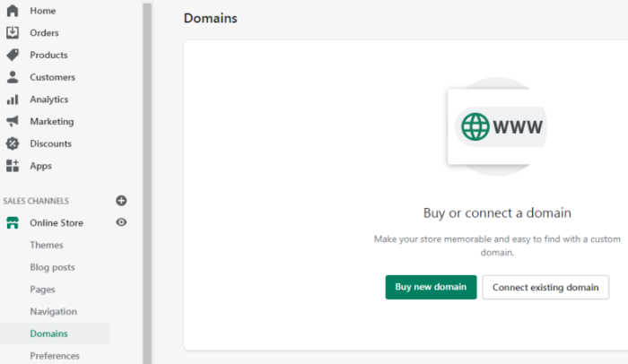Click the Orders inbox icon

point(13,32)
